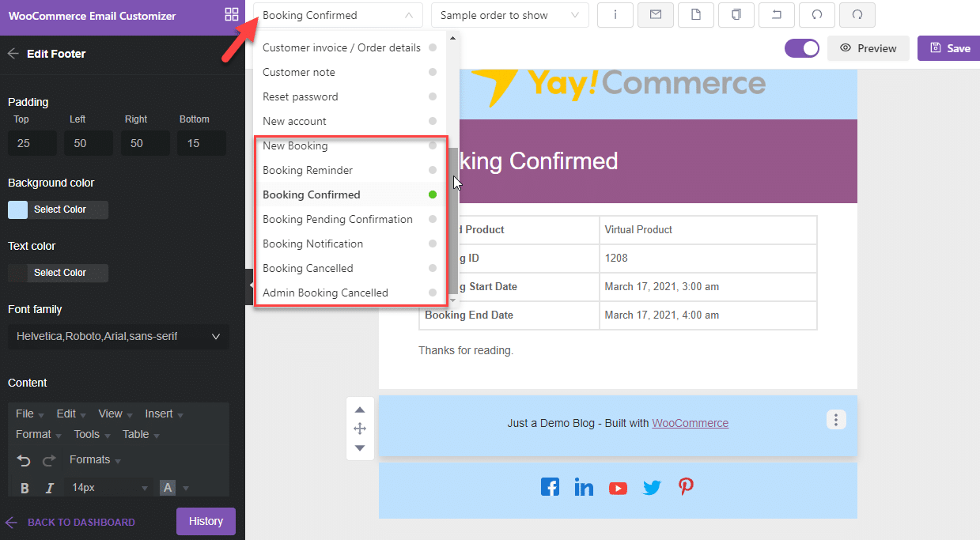Click the Right padding field
The image size is (980, 540).
pos(146,143)
